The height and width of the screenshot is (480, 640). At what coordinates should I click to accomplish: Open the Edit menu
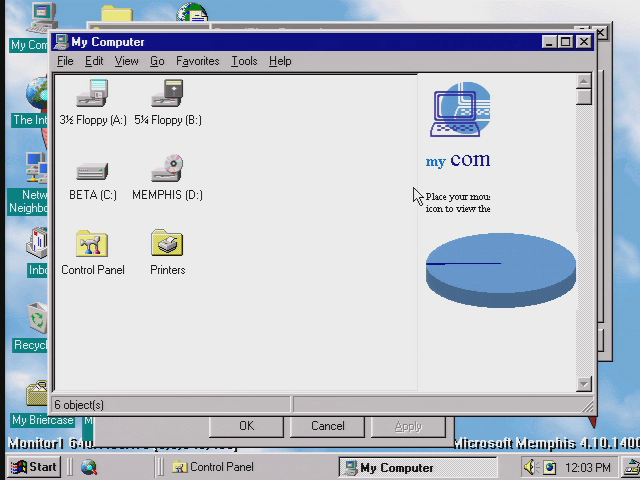(94, 61)
